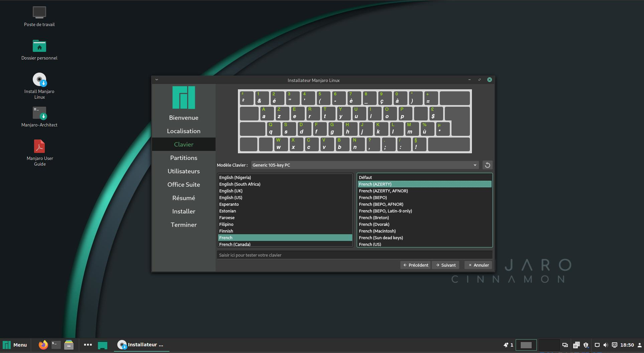644x353 pixels.
Task: Switch to the second empty workspace
Action: tap(549, 345)
